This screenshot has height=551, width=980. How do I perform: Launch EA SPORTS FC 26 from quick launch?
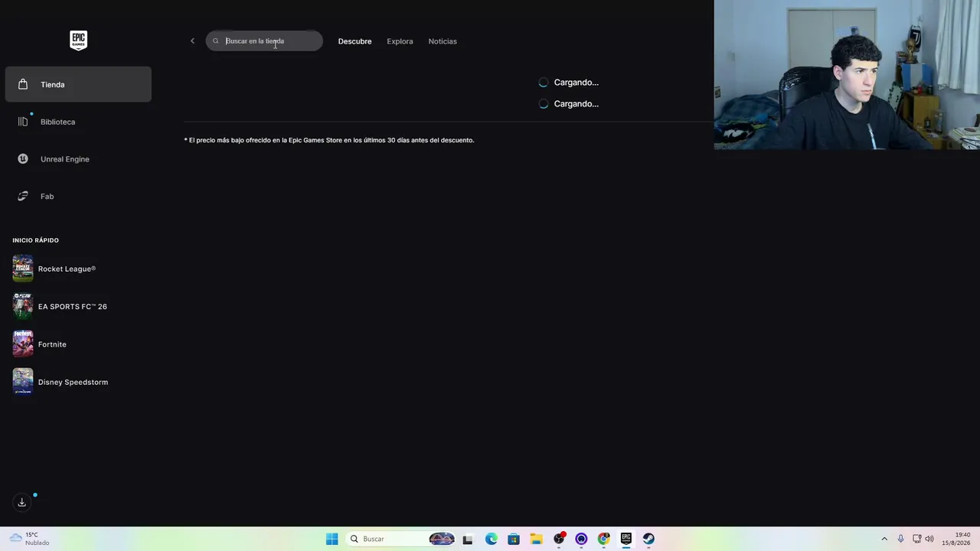point(78,306)
